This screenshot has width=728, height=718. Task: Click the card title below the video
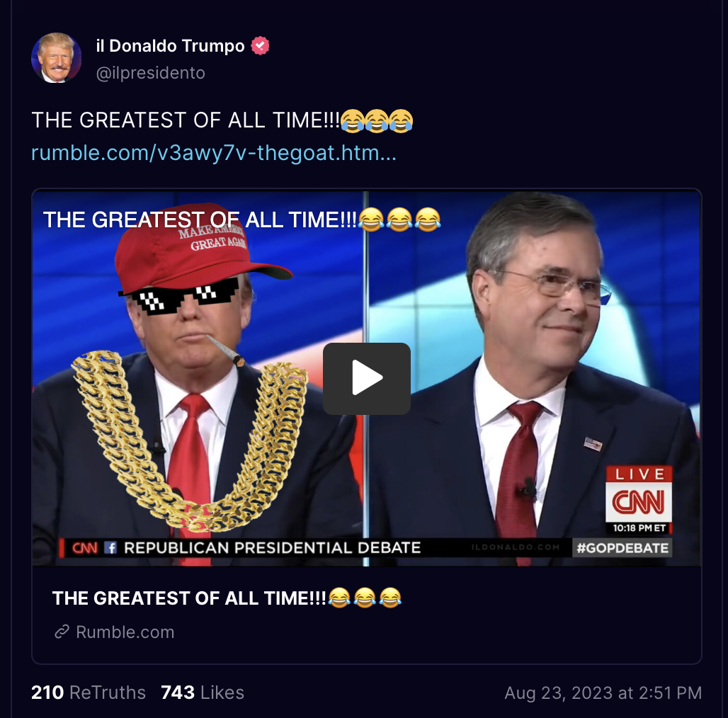pyautogui.click(x=227, y=598)
